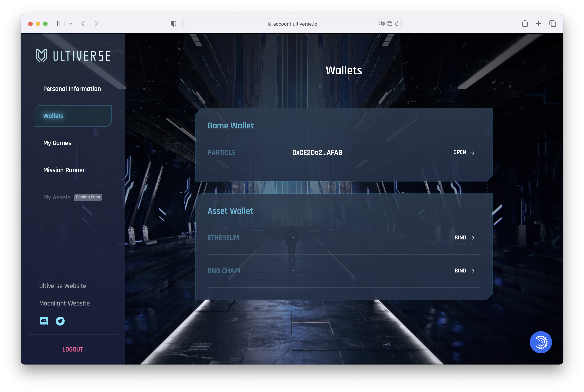The height and width of the screenshot is (392, 584).
Task: Open My Games section
Action: click(57, 143)
